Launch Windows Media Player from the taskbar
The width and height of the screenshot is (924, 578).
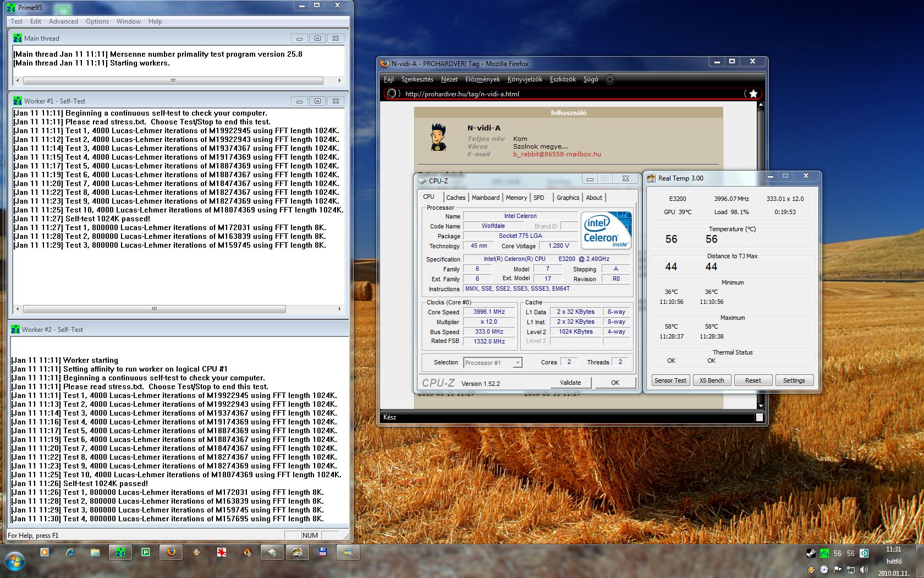tap(45, 552)
